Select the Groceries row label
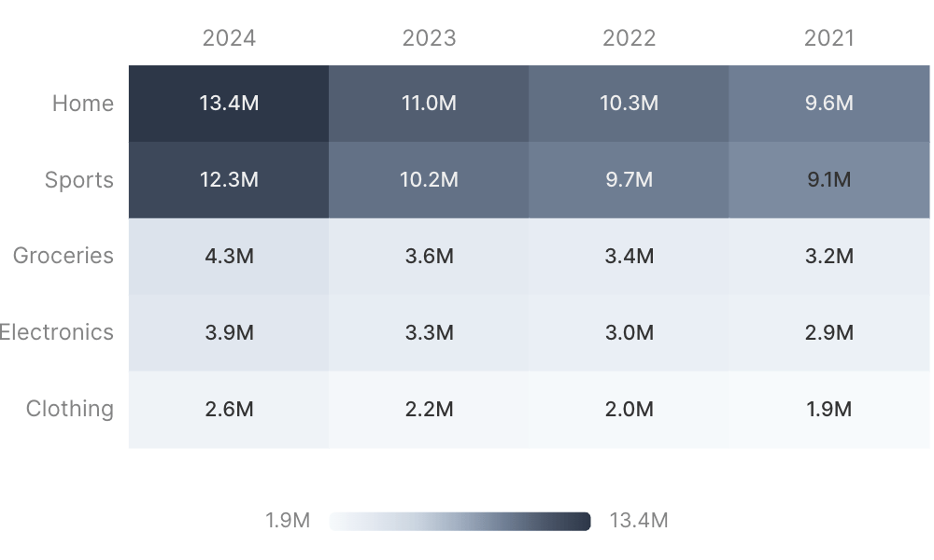 click(x=64, y=256)
